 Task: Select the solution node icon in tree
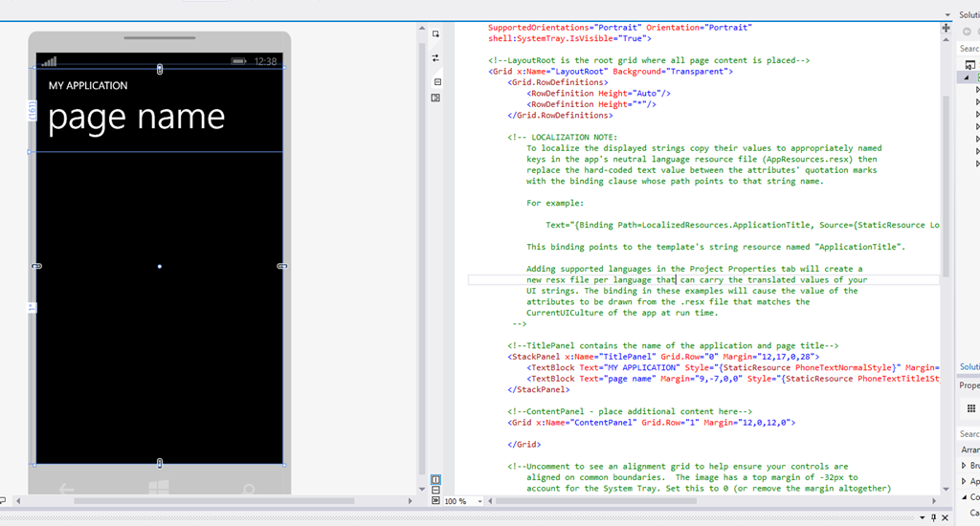[970, 65]
